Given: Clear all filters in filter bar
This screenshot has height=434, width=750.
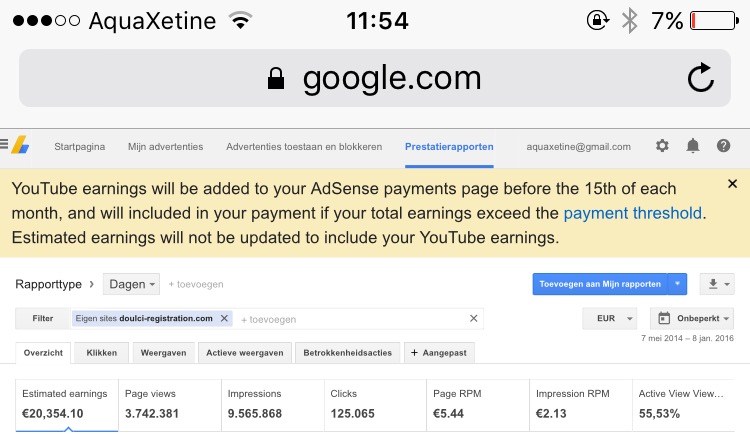Looking at the screenshot, I should click(x=474, y=318).
